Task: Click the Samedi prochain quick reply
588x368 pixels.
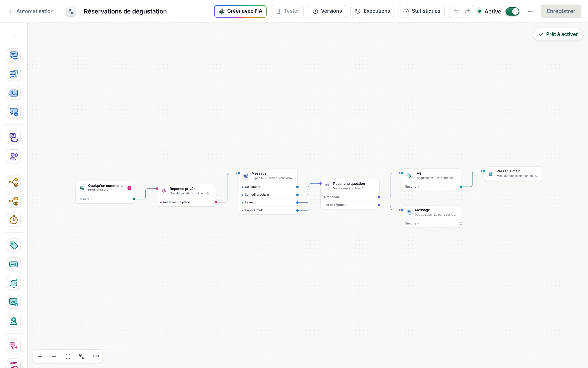Action: (268, 195)
